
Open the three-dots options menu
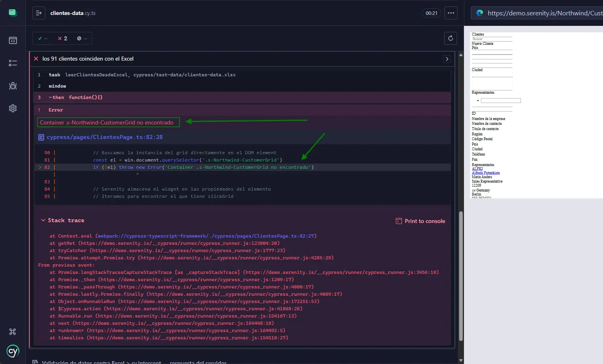(x=451, y=13)
